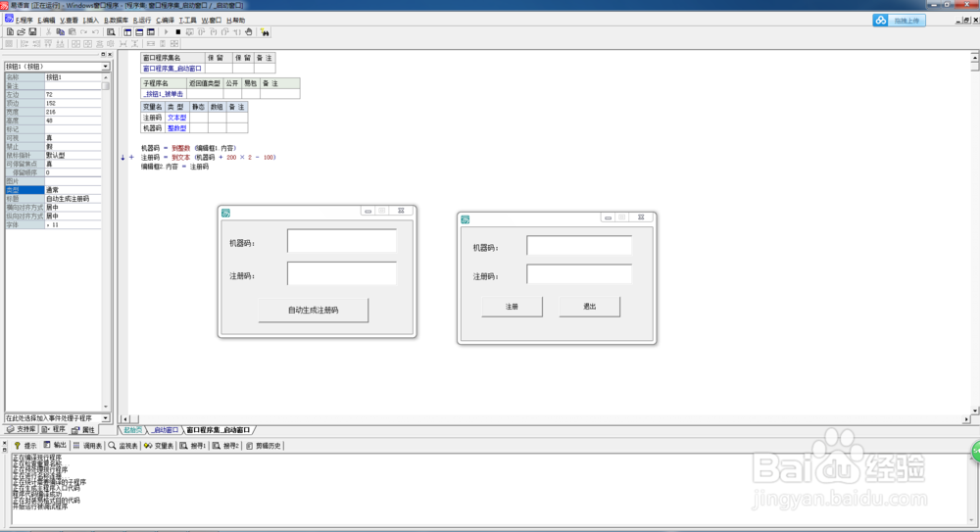Click the hand/breakpoint toolbar icon
980x532 pixels.
(249, 32)
